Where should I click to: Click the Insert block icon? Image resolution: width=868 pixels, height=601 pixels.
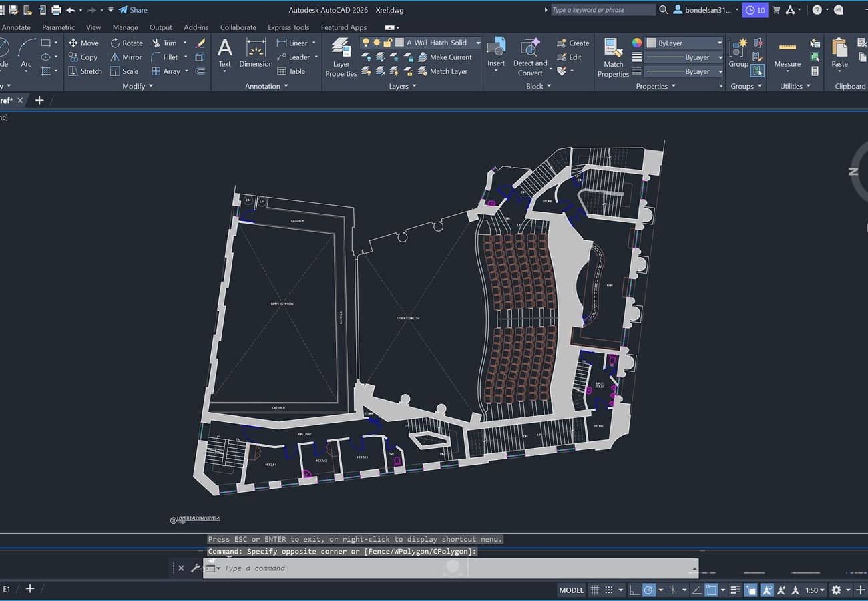pos(496,53)
